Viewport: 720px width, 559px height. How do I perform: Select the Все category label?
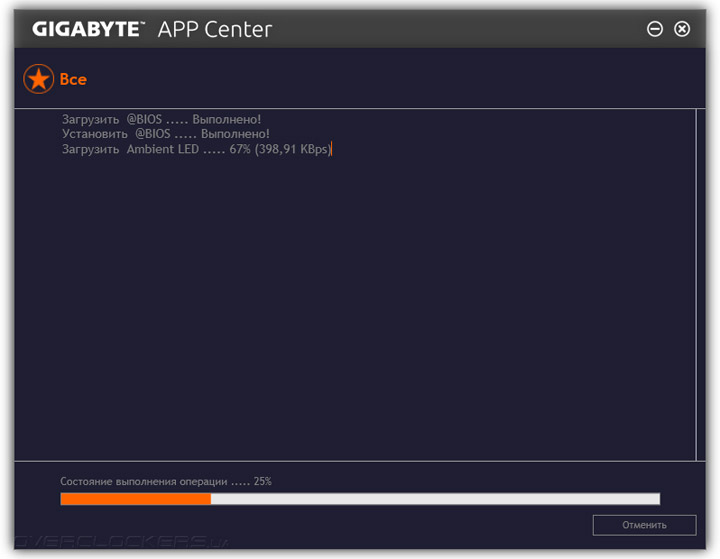point(73,79)
